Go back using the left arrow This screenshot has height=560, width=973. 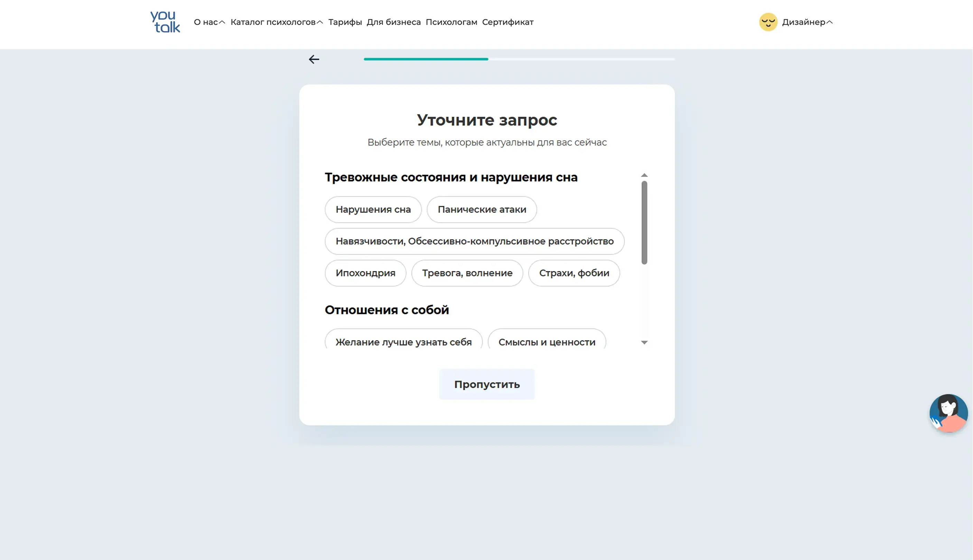tap(314, 59)
